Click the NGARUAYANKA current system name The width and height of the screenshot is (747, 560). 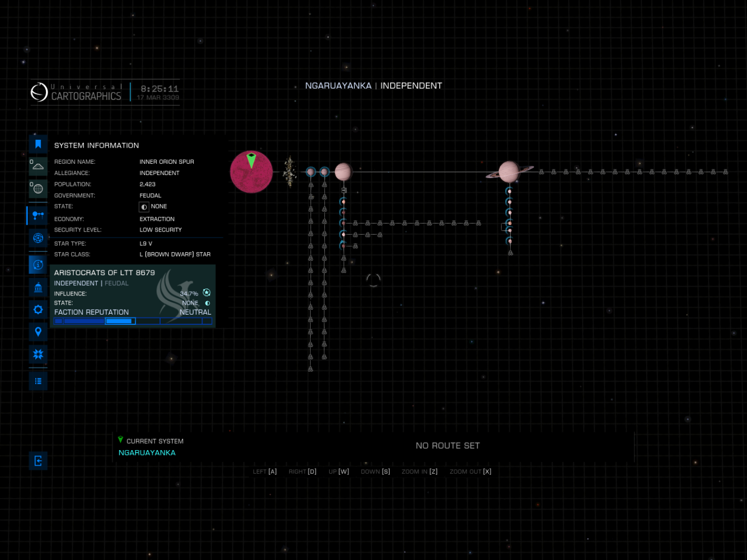(147, 453)
